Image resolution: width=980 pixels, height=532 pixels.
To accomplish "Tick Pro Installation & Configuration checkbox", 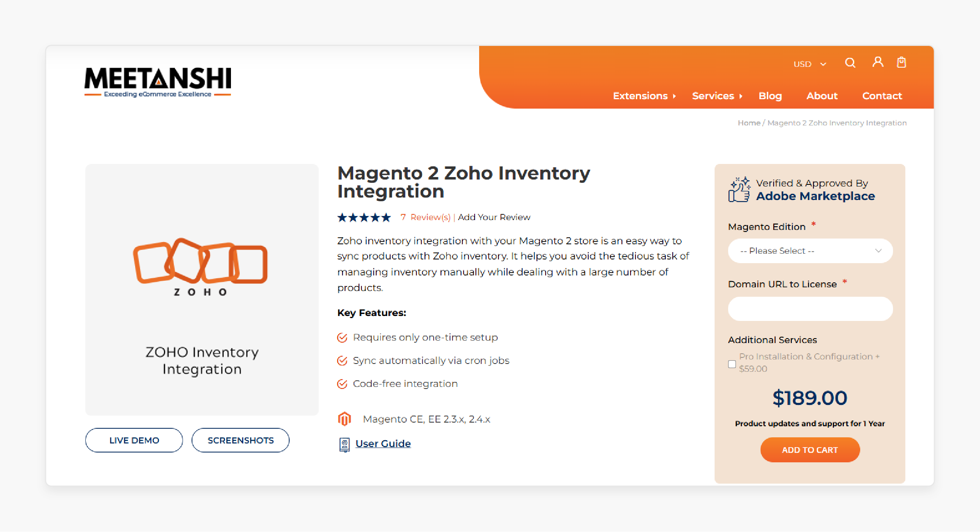I will pos(732,364).
